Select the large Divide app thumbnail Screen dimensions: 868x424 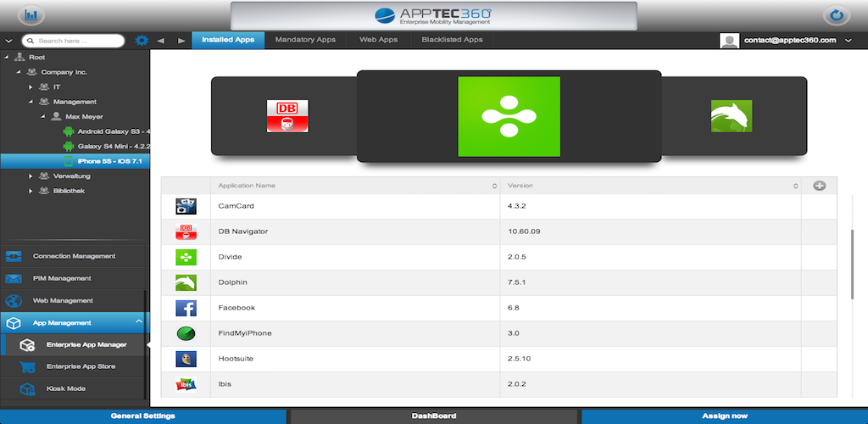[x=509, y=116]
